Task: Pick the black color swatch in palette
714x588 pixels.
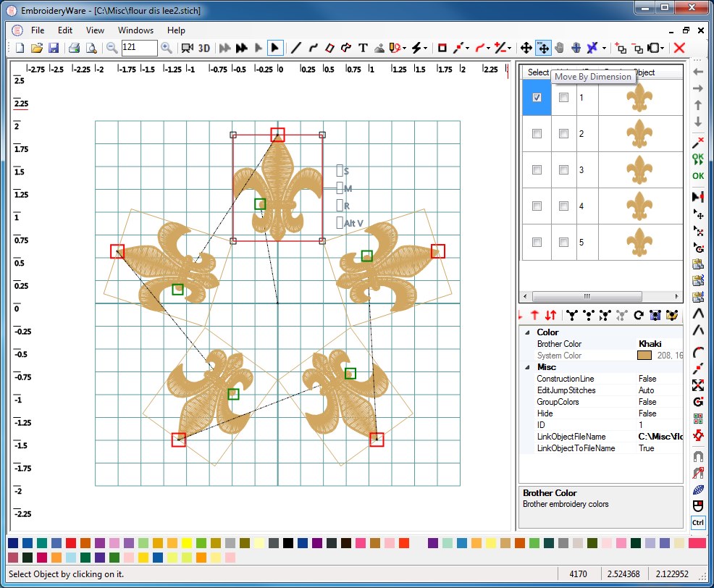Action: [x=288, y=543]
